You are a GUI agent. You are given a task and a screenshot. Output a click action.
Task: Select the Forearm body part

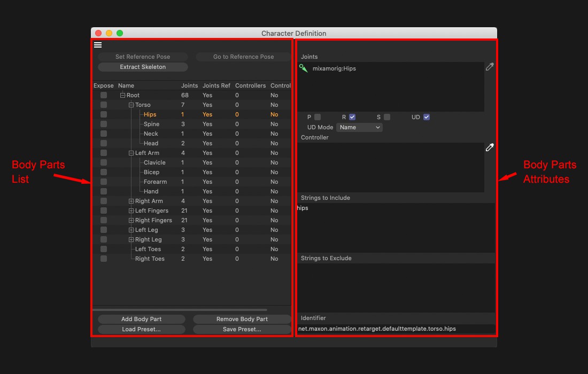[x=155, y=182]
